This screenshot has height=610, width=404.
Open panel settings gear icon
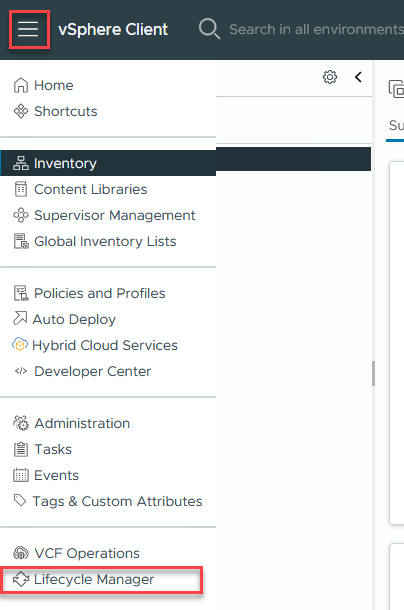pyautogui.click(x=330, y=77)
